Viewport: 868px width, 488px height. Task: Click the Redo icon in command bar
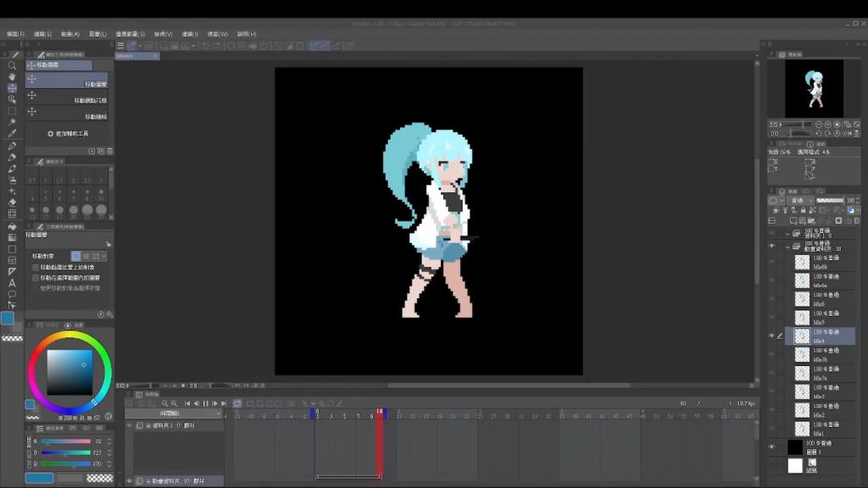(x=216, y=46)
